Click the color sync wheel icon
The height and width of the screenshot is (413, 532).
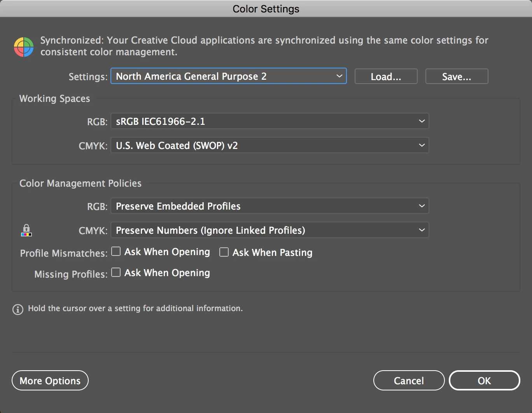pos(24,47)
